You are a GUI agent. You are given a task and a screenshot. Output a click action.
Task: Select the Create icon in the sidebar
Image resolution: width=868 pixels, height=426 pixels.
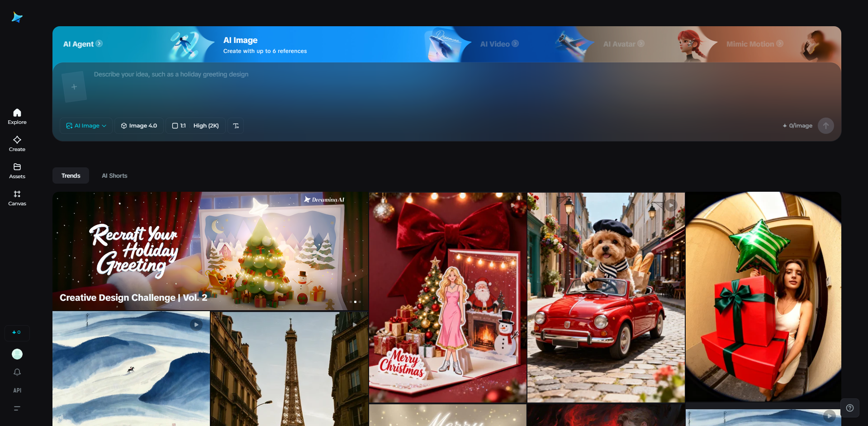click(x=17, y=143)
